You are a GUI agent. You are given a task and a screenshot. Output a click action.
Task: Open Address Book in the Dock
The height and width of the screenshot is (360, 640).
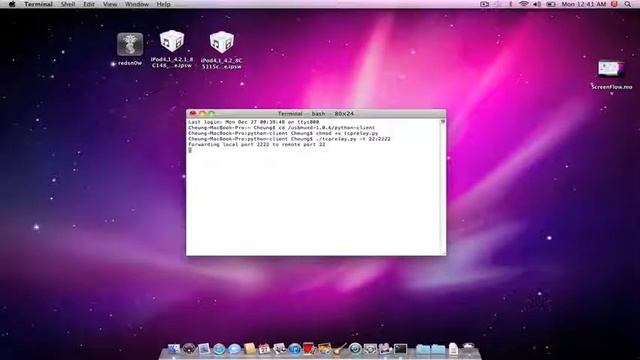250,349
